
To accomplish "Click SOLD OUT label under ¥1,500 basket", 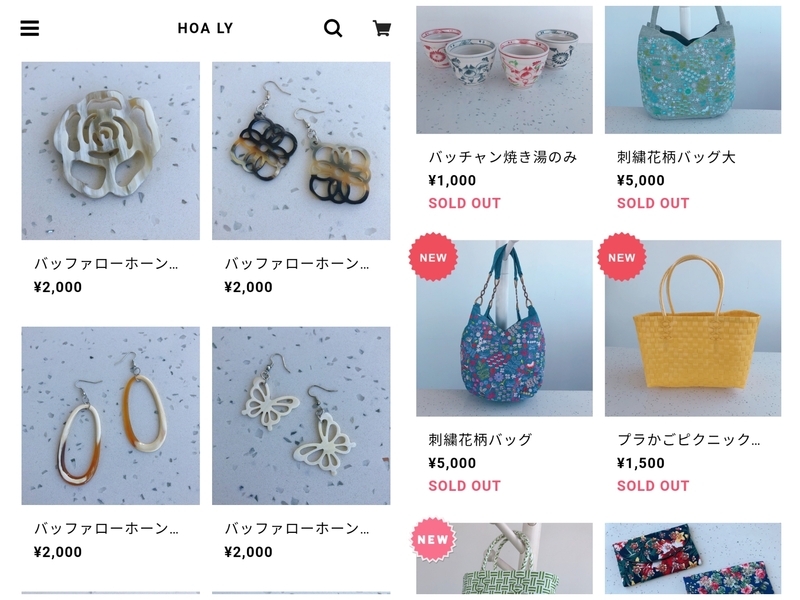I will click(653, 486).
